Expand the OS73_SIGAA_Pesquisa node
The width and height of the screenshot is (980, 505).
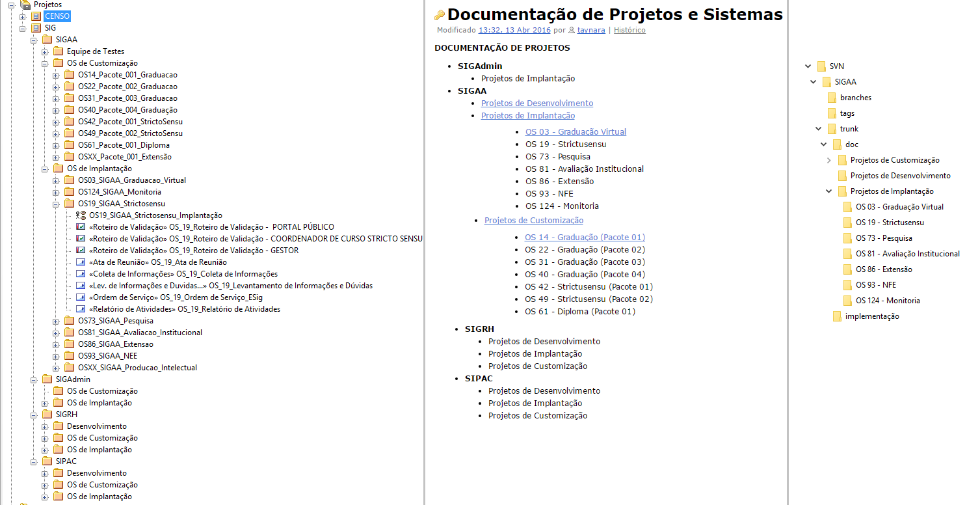click(56, 321)
